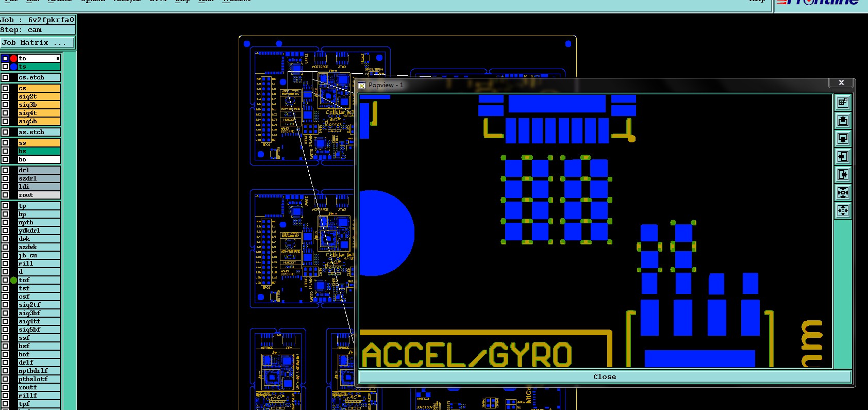Toggle the sig2t layer checkbox
The height and width of the screenshot is (410, 868).
[x=5, y=96]
